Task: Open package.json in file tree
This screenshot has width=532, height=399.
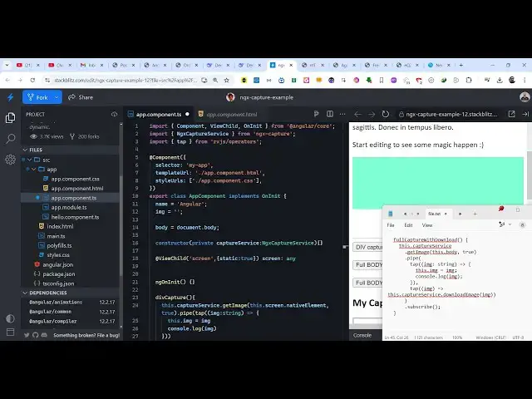Action: point(59,273)
